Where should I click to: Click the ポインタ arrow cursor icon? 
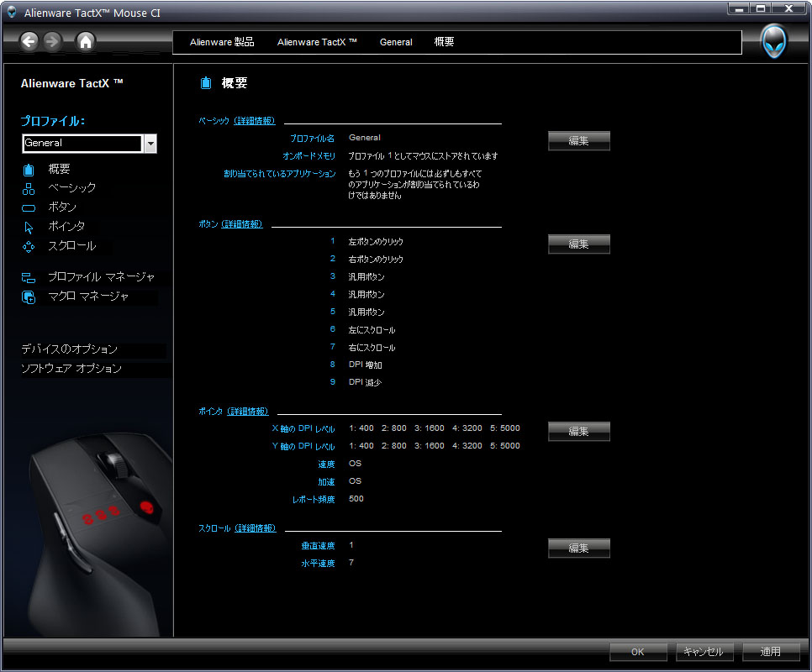[x=29, y=227]
